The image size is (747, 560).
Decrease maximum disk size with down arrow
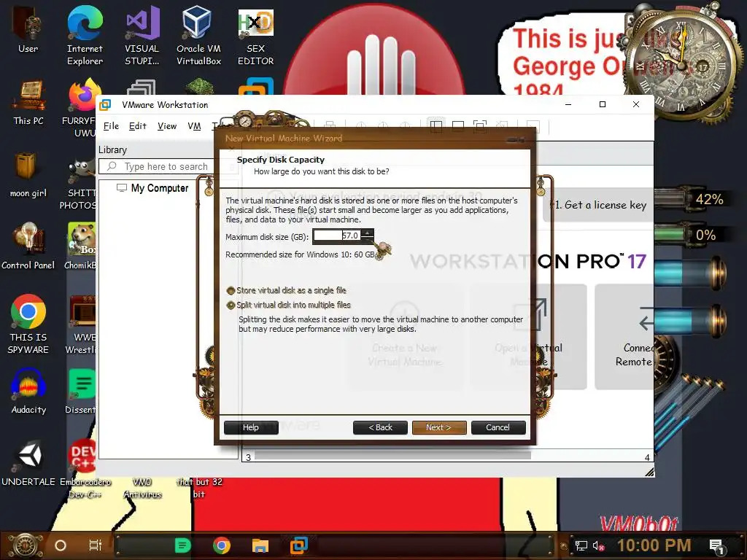pyautogui.click(x=368, y=239)
